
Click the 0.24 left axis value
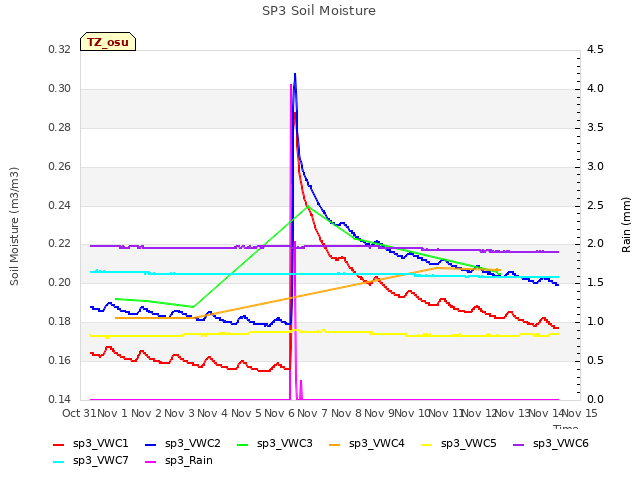(60, 205)
